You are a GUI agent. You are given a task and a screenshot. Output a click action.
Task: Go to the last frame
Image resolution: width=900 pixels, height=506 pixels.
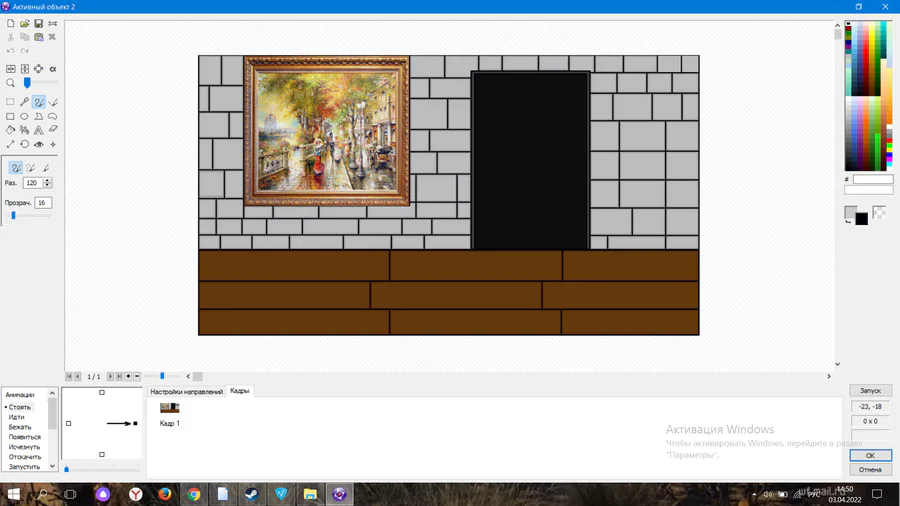tap(119, 376)
